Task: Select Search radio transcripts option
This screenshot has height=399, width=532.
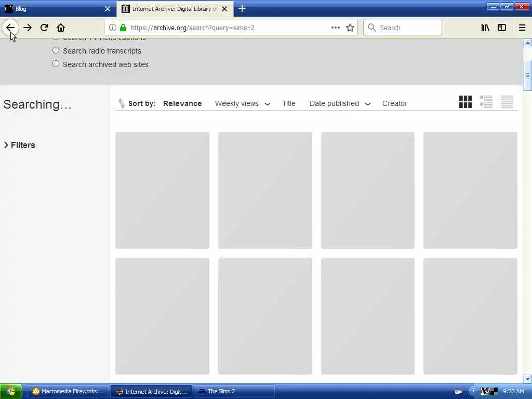Action: point(56,50)
